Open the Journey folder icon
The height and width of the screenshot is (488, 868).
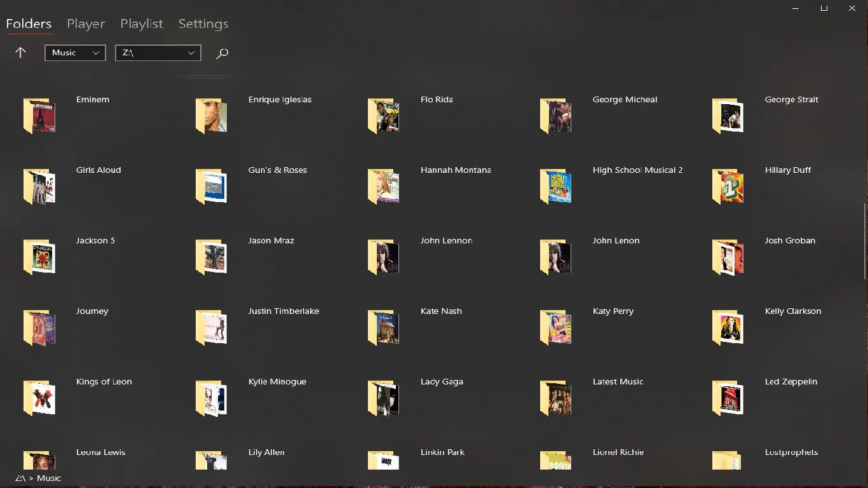pyautogui.click(x=39, y=327)
